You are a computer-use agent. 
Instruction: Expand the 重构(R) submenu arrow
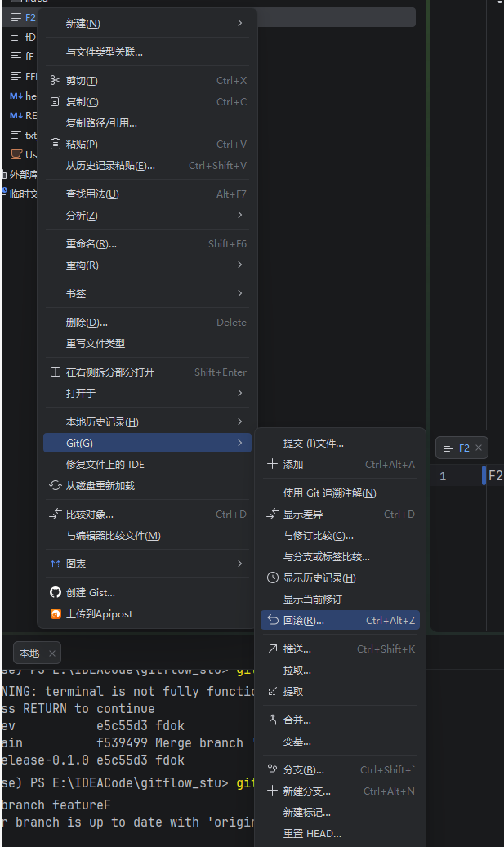tap(240, 265)
